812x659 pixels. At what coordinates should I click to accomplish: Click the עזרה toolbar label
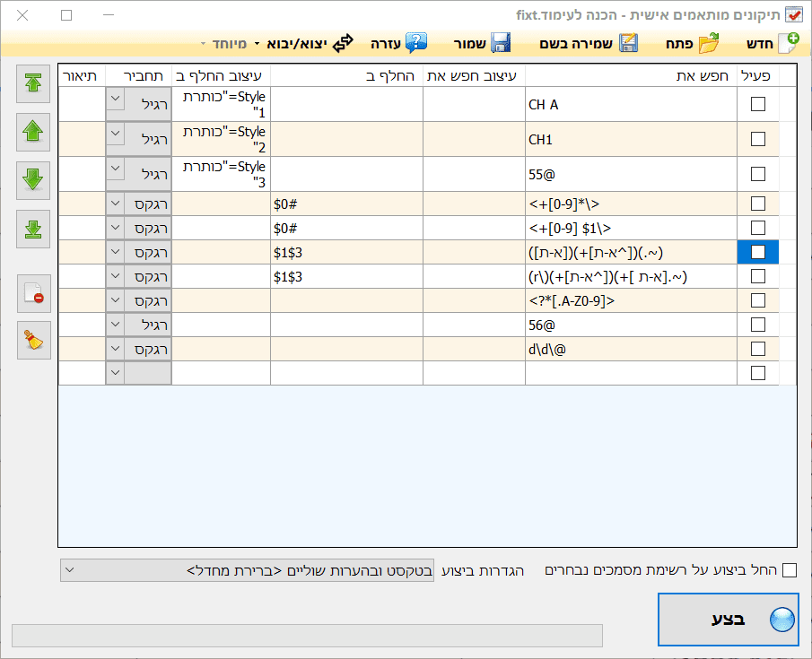point(386,43)
